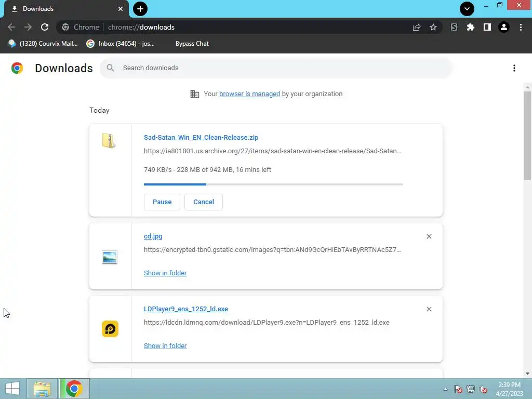Image resolution: width=532 pixels, height=399 pixels.
Task: Click the organization building icon
Action: pos(195,94)
